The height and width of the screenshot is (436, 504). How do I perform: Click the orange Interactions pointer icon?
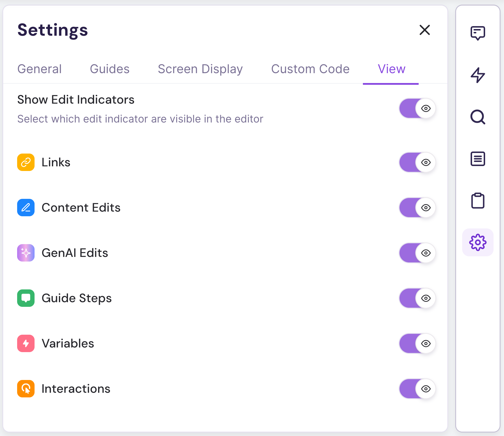point(26,389)
